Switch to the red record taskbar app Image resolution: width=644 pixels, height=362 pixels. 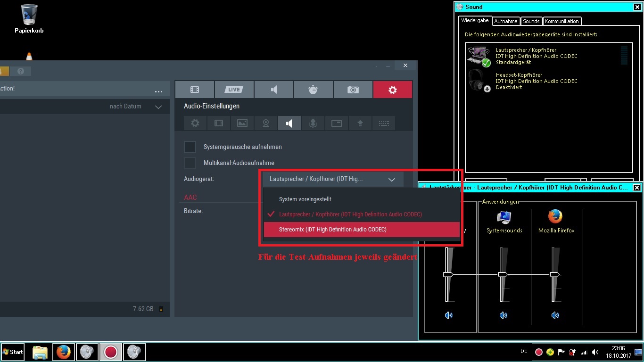(x=111, y=352)
